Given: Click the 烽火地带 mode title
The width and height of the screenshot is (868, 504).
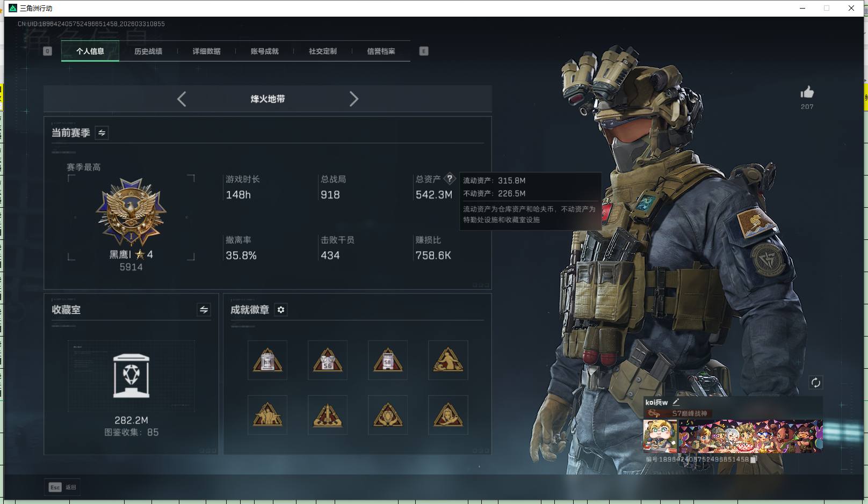Looking at the screenshot, I should [267, 99].
